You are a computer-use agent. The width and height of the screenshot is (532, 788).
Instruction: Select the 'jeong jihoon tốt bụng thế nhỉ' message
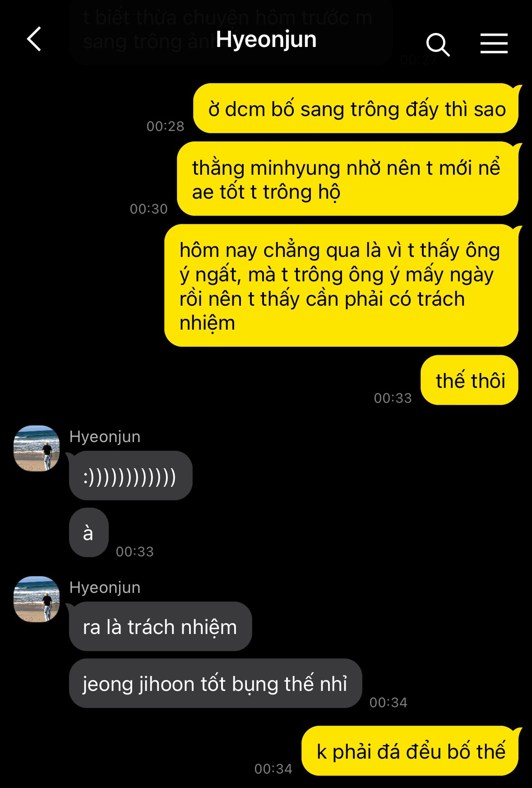[216, 684]
